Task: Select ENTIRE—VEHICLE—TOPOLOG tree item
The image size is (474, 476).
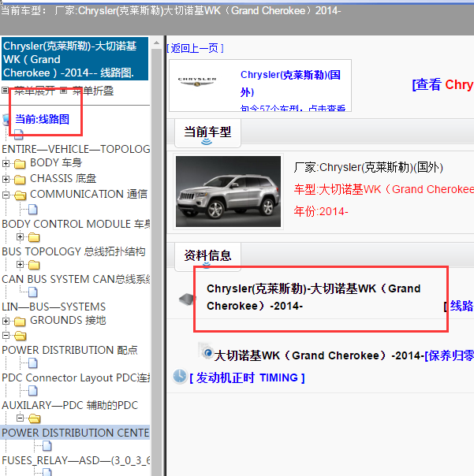Action: pos(76,149)
